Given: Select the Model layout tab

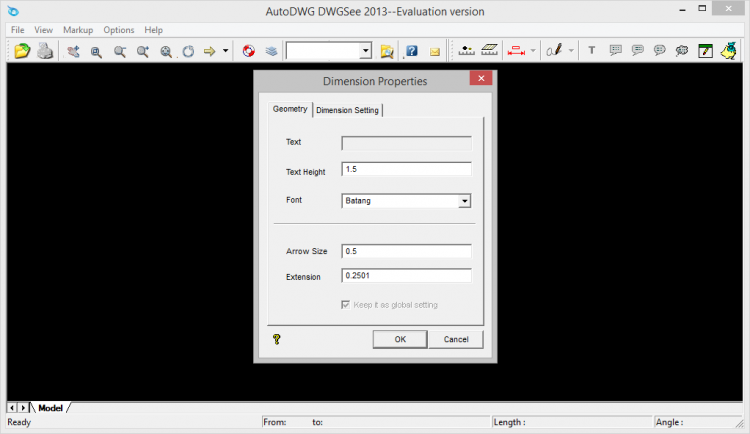Looking at the screenshot, I should [50, 408].
